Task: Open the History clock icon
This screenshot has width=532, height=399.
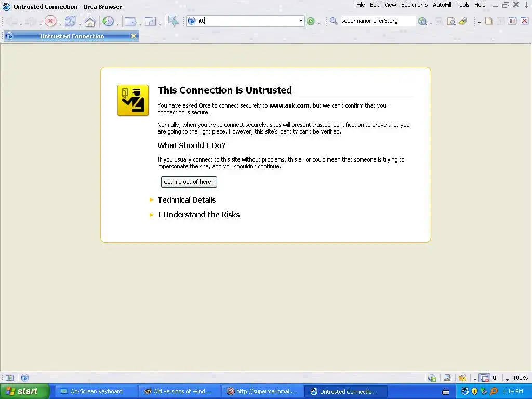Action: click(108, 21)
